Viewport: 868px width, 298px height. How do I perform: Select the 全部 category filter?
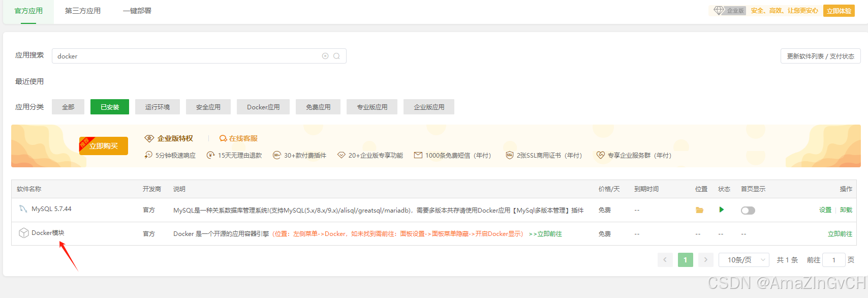[68, 107]
